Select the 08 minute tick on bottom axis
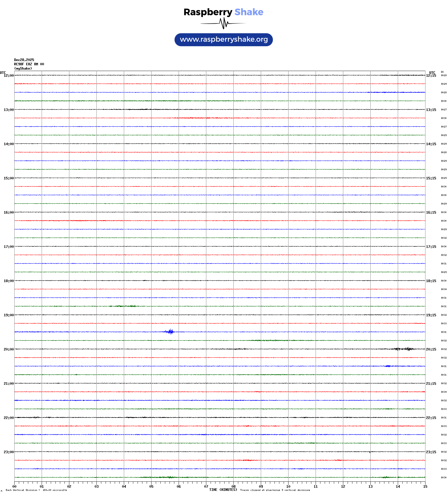The width and height of the screenshot is (448, 494). coord(233,487)
